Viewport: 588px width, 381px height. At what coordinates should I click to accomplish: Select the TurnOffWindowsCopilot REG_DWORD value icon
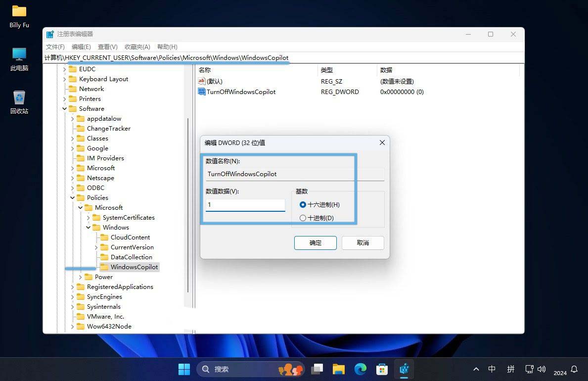click(202, 92)
